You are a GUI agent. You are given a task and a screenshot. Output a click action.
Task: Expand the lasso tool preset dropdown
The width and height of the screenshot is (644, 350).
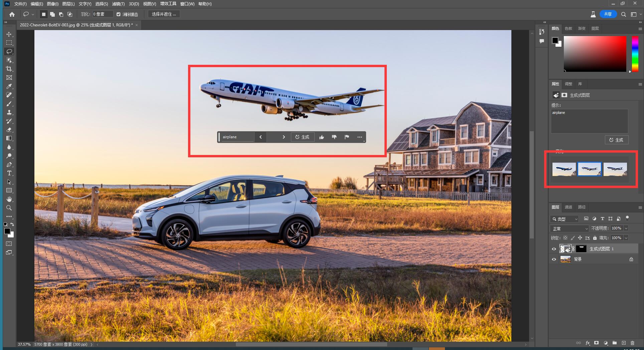(33, 14)
